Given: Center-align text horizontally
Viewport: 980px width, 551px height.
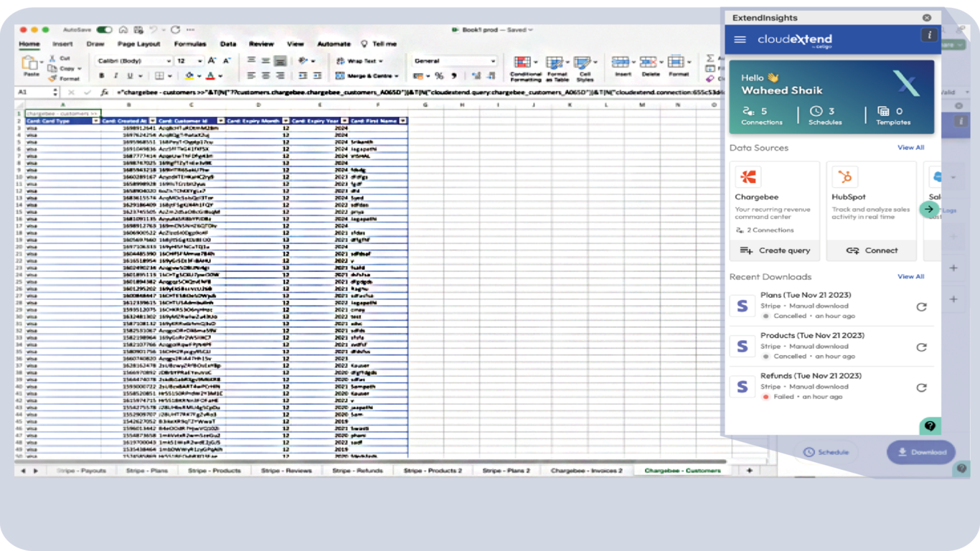Looking at the screenshot, I should click(x=265, y=75).
